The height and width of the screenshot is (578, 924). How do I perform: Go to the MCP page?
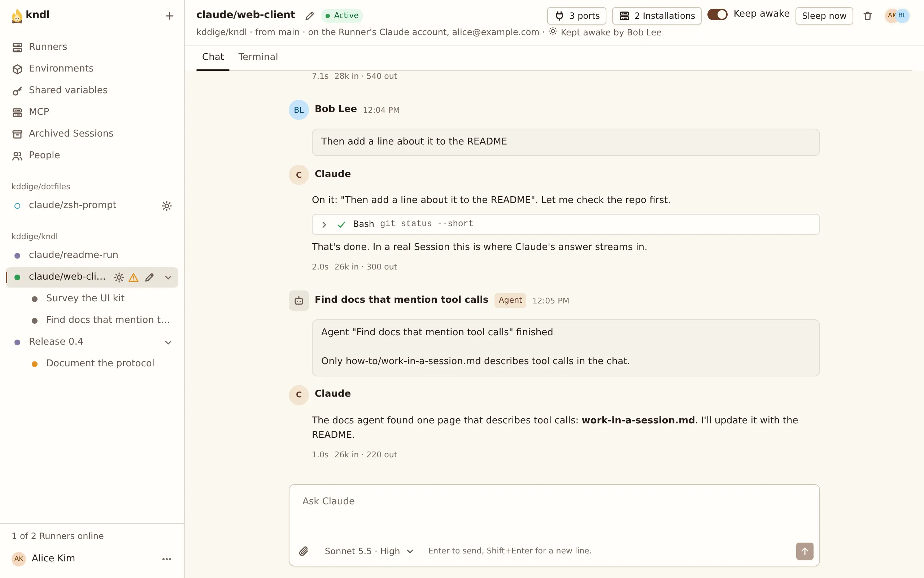[92, 112]
